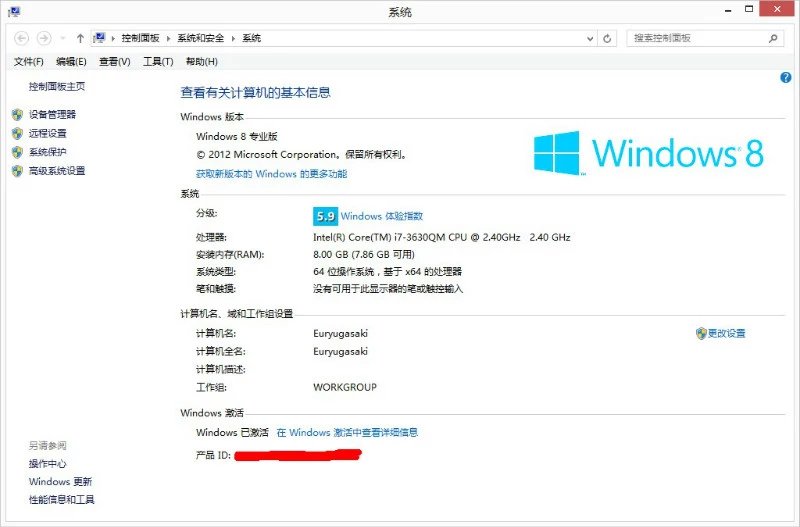Open the 工具(T) menu
800x527 pixels.
(157, 62)
